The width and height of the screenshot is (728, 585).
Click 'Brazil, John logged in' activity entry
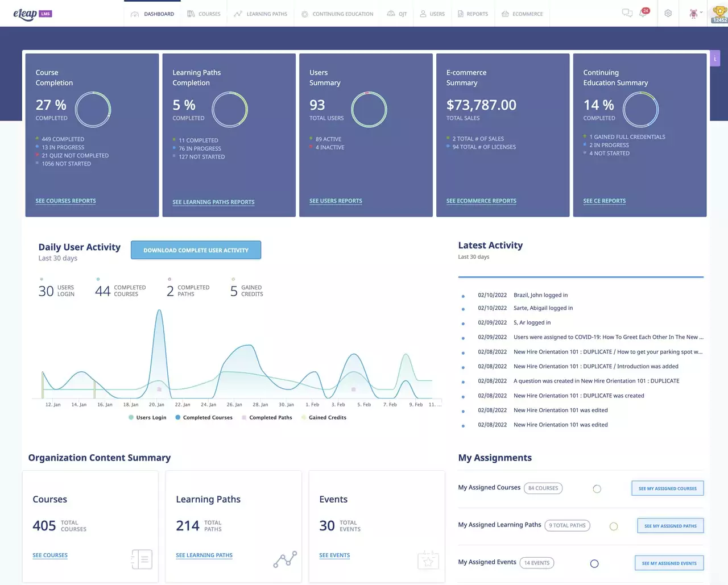540,295
